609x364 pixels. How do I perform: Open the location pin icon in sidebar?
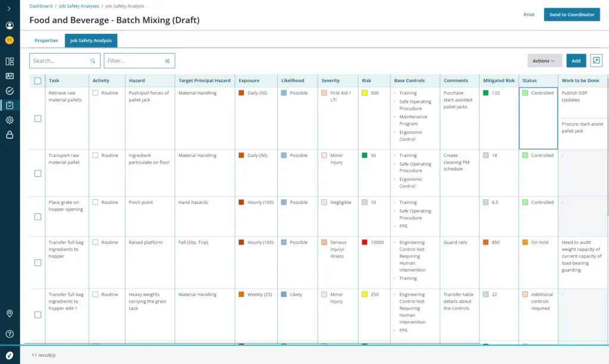pyautogui.click(x=10, y=313)
